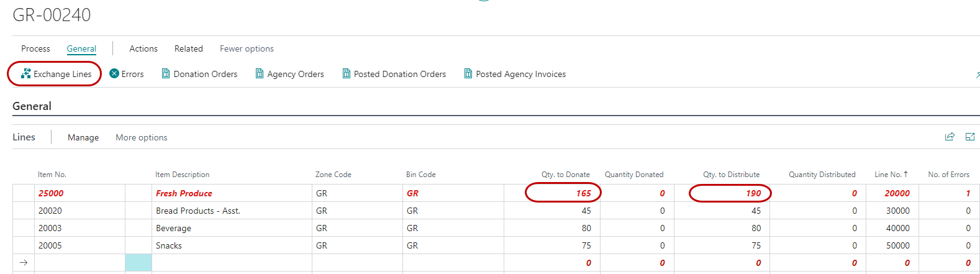Open the Actions menu

pos(143,48)
